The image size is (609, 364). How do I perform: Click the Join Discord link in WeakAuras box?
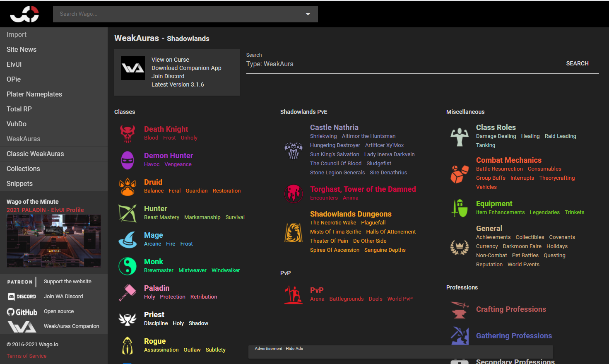point(168,76)
